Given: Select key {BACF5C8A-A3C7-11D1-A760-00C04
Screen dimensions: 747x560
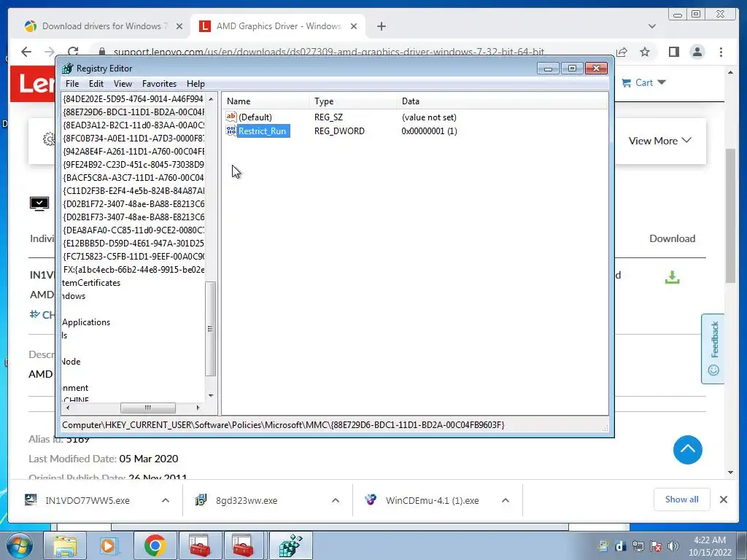Looking at the screenshot, I should (x=133, y=178).
